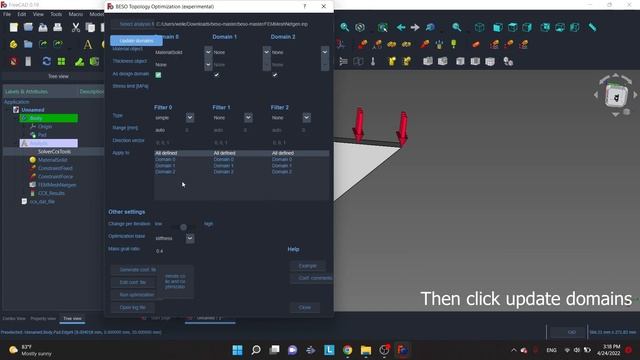Click the New document icon
The image size is (640, 360).
(13, 27)
